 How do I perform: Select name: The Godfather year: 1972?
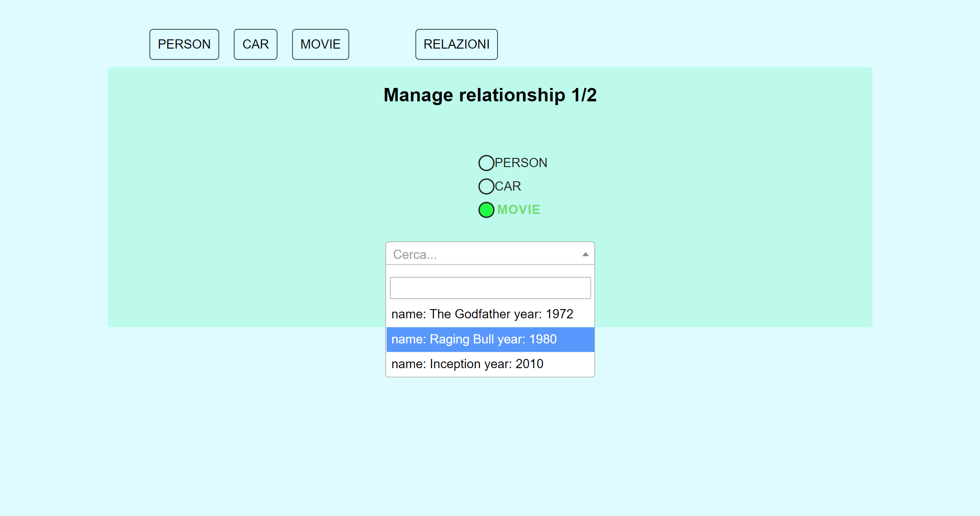click(490, 313)
